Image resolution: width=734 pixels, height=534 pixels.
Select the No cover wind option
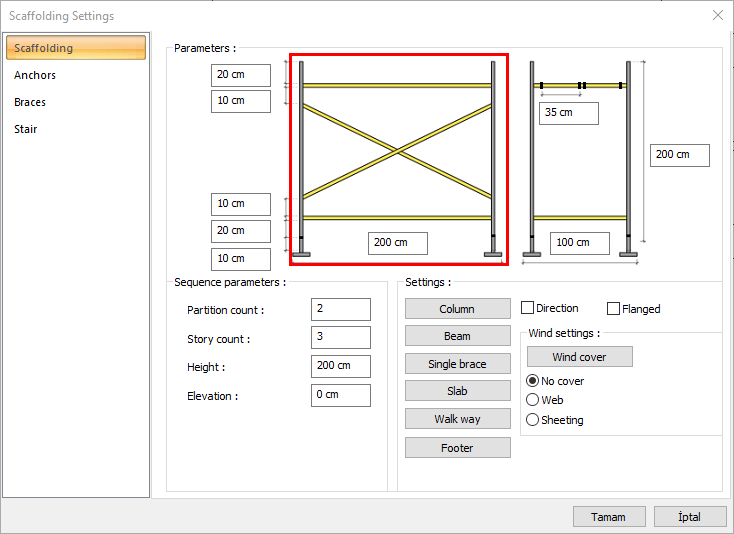(533, 381)
